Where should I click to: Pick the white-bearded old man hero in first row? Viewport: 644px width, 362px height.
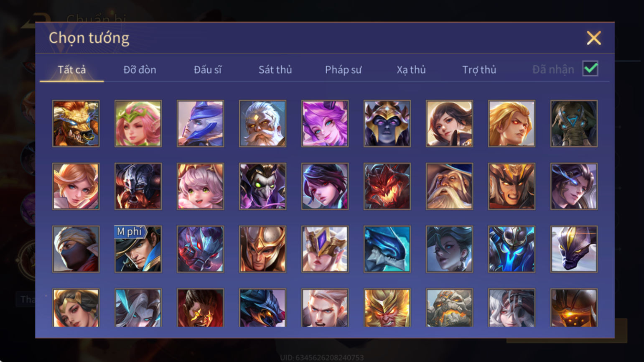point(262,123)
